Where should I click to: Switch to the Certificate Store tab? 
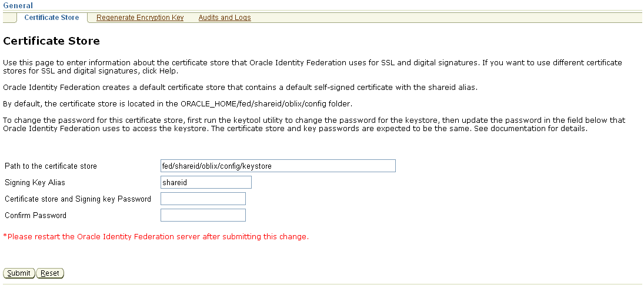(52, 18)
